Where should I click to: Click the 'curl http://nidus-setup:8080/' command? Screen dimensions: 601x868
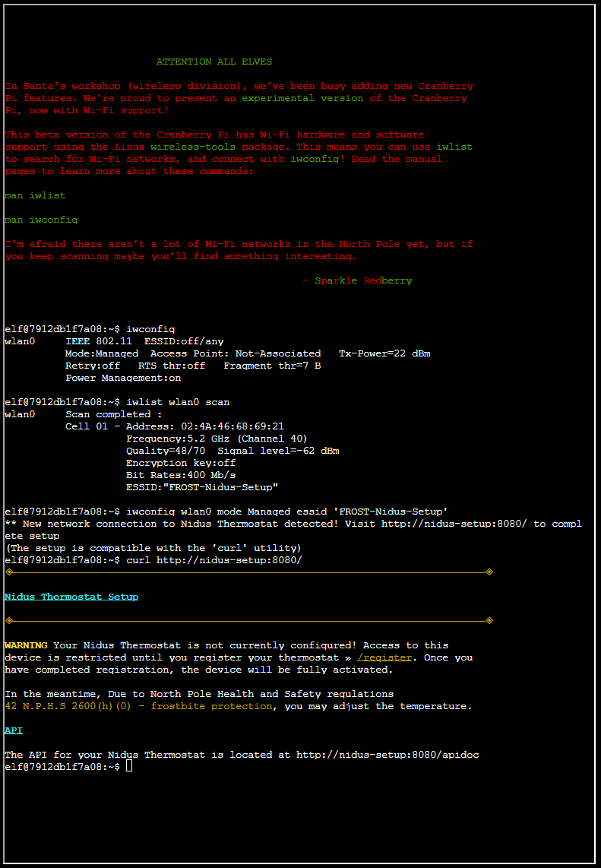point(214,560)
